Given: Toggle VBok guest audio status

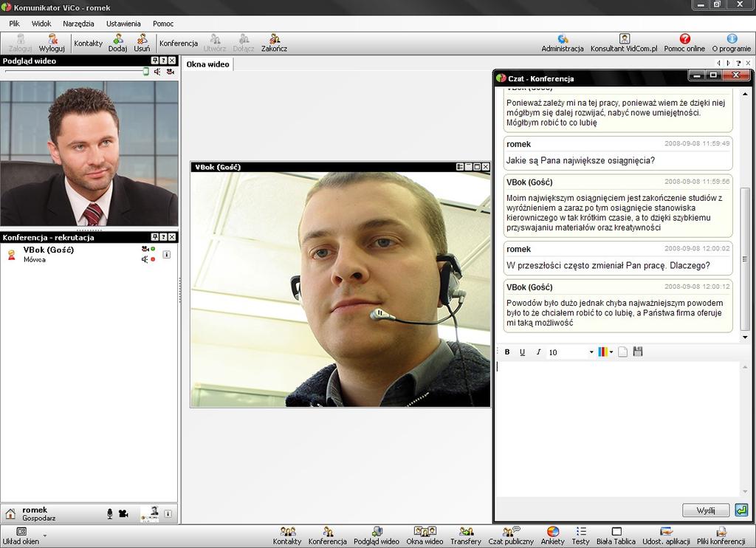Looking at the screenshot, I should 148,259.
